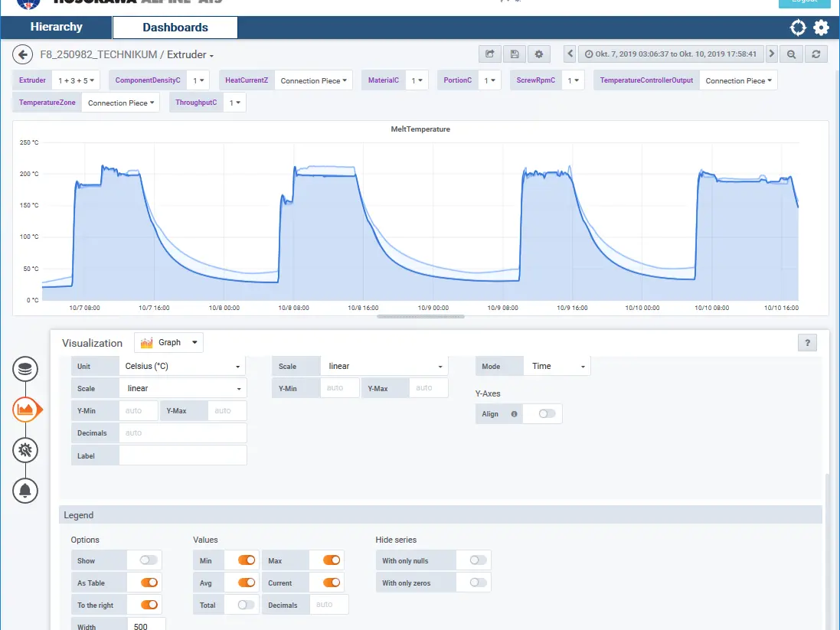Click the zoom out time range icon
This screenshot has width=840, height=630.
792,54
